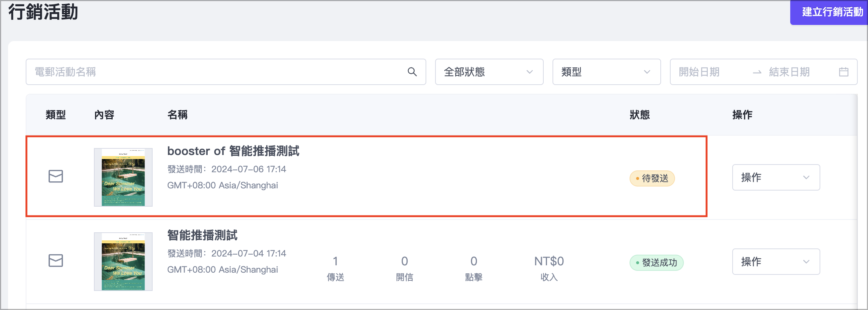Click the mail icon for 智能推播測試 row
Image resolution: width=868 pixels, height=310 pixels.
click(56, 261)
